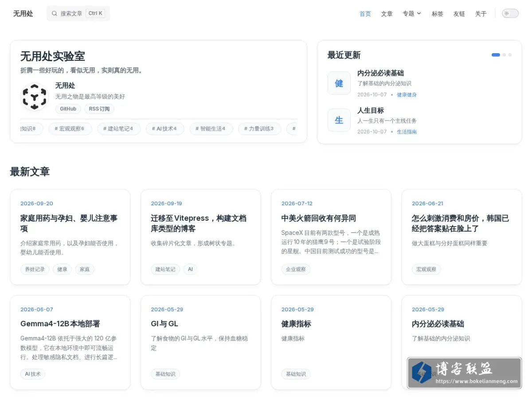Viewport: 532px width, 399px height.
Task: Click the 生活指南 category link
Action: tap(407, 132)
